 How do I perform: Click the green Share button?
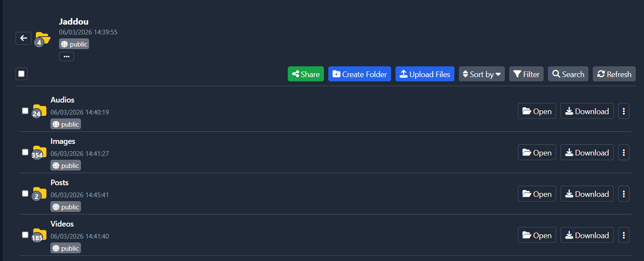tap(305, 74)
